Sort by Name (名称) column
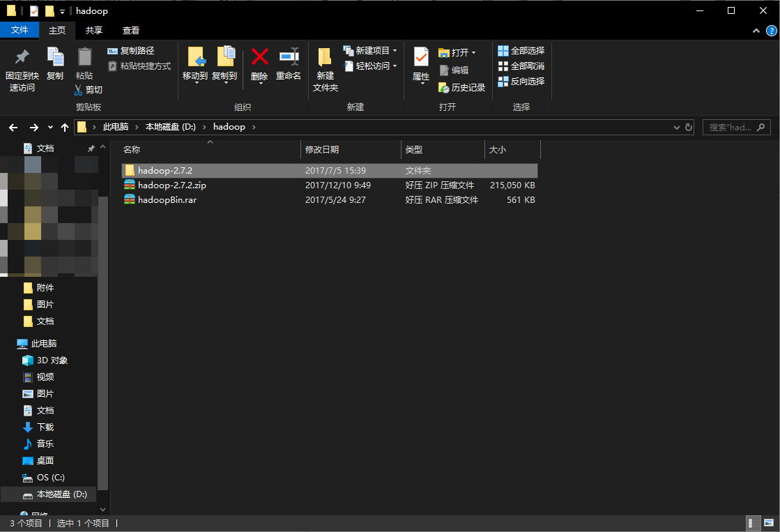The width and height of the screenshot is (780, 532). [211, 149]
